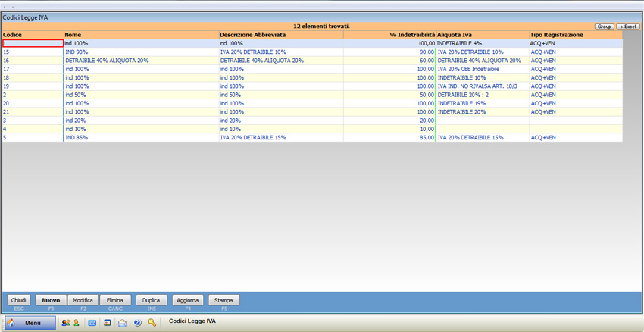The height and width of the screenshot is (332, 644).
Task: Click the gold key icon in bottom toolbar
Action: click(152, 323)
